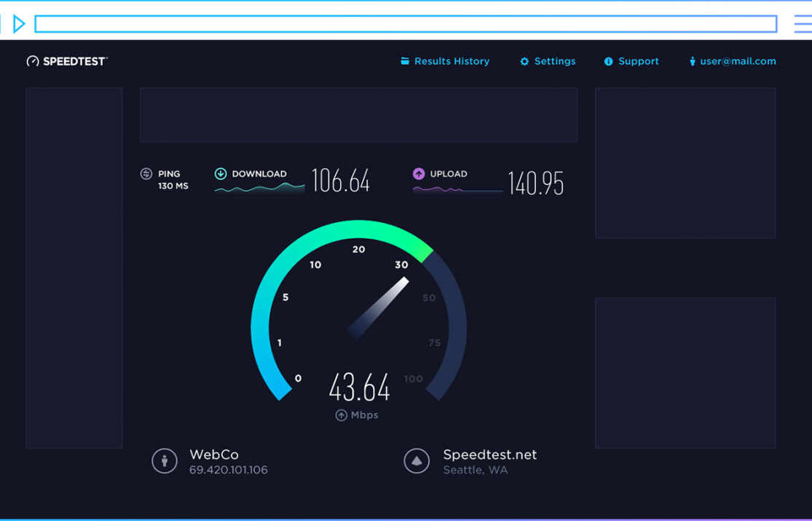Click the top banner ad placeholder
The height and width of the screenshot is (521, 812).
tap(358, 115)
